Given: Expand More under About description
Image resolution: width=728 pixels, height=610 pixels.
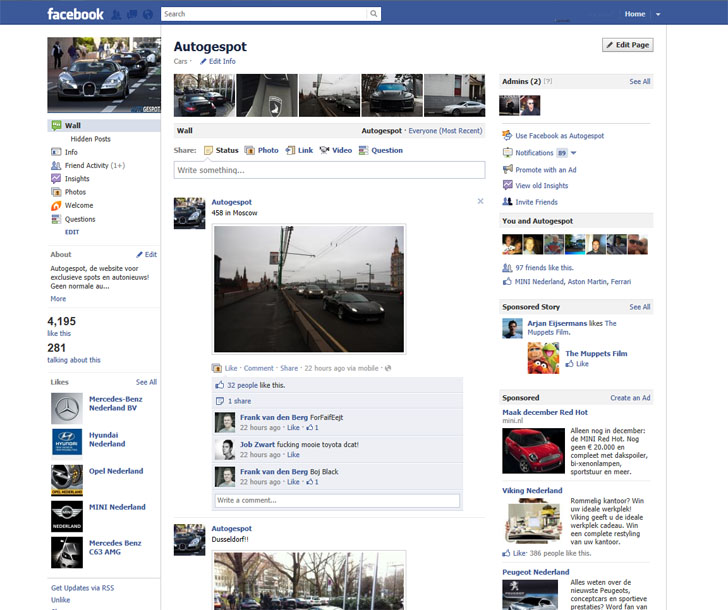Looking at the screenshot, I should click(x=58, y=299).
